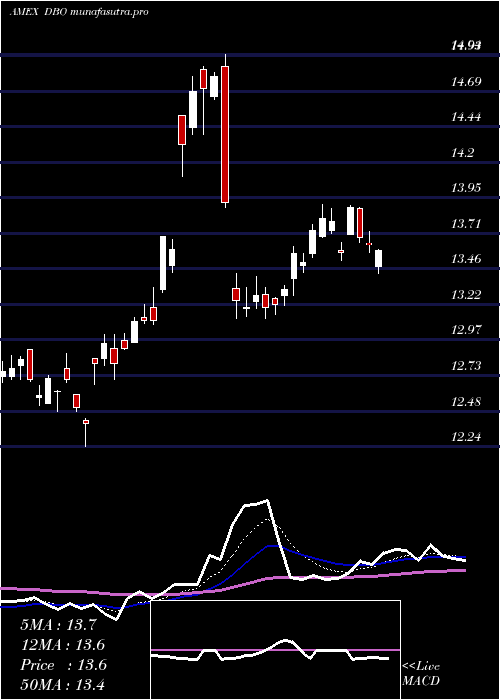Viewport: 500px width, 700px height.
Task: Click the '5MA : 13.7' reading
Action: click(x=58, y=625)
